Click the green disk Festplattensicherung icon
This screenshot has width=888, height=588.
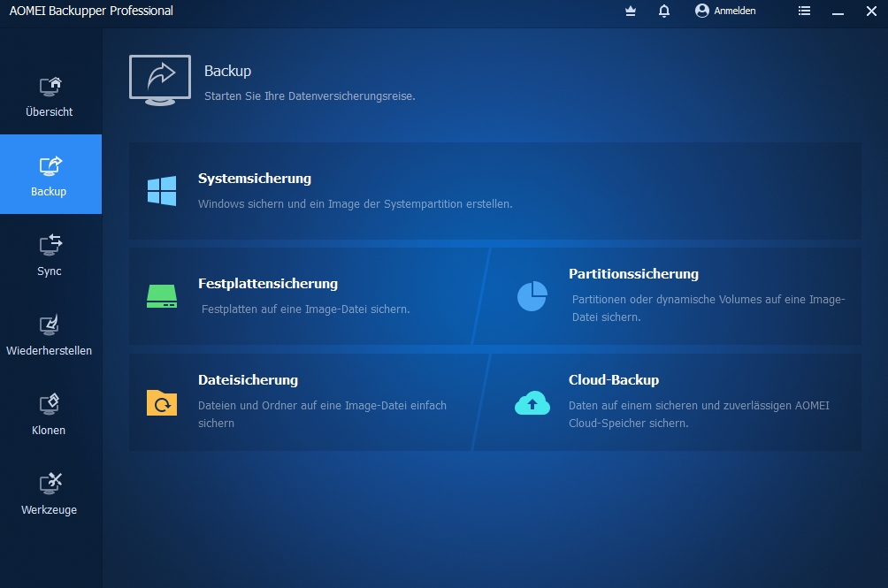point(162,296)
